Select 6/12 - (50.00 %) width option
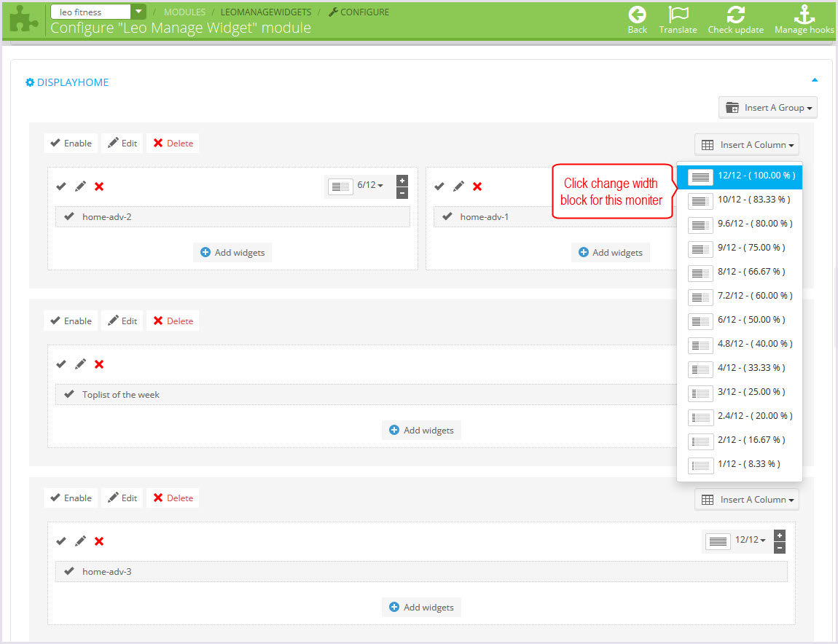 (740, 320)
